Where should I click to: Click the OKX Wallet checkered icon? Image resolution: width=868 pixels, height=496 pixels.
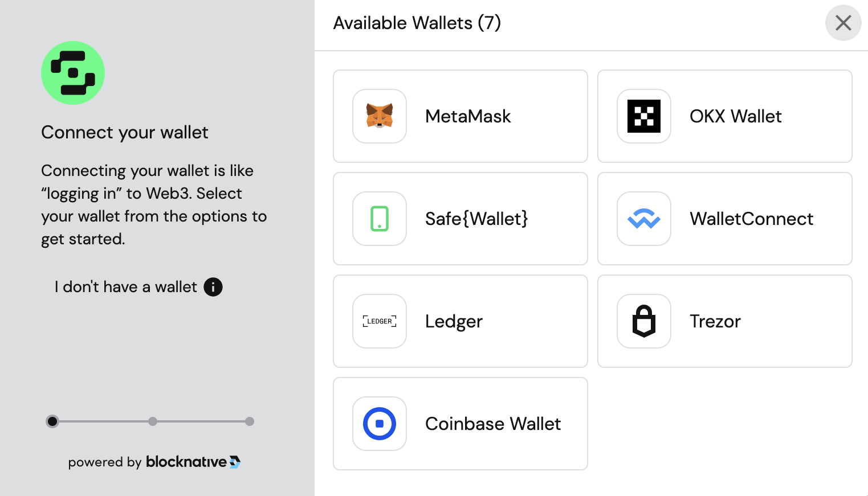point(644,116)
